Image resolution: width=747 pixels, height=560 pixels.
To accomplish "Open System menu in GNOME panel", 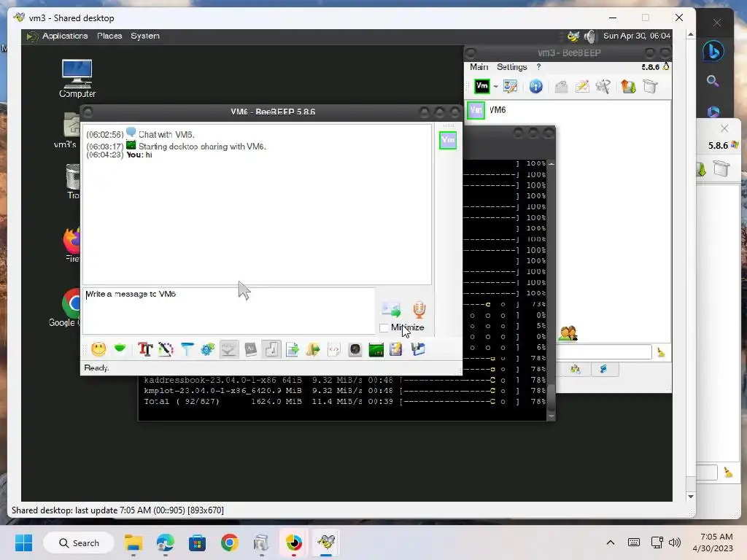I will (145, 36).
